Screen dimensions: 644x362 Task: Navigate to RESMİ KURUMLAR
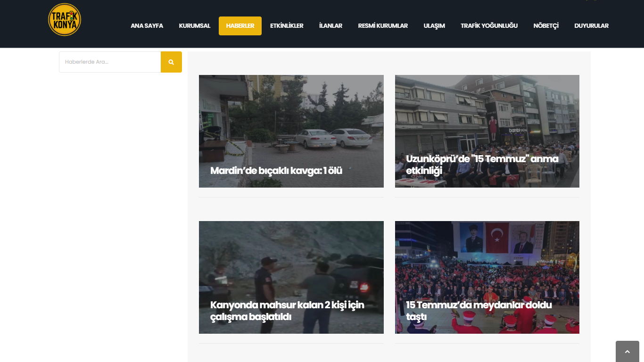[x=383, y=26]
